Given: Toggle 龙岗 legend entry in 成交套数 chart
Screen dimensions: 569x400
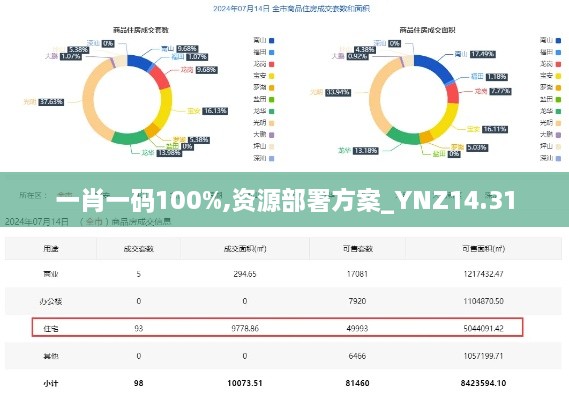Looking at the screenshot, I should 264,64.
